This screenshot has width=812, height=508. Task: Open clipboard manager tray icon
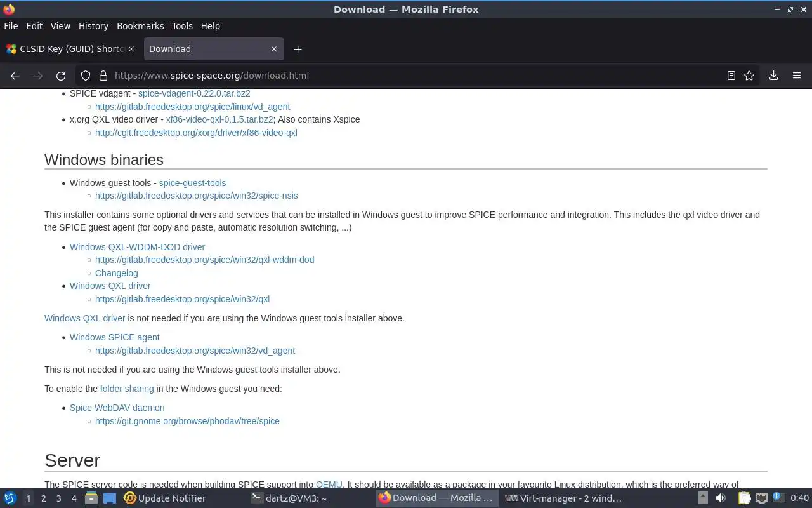coord(744,498)
